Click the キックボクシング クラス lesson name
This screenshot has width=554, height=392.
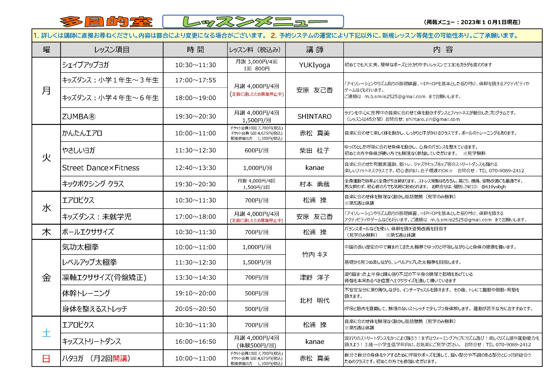[x=93, y=184]
